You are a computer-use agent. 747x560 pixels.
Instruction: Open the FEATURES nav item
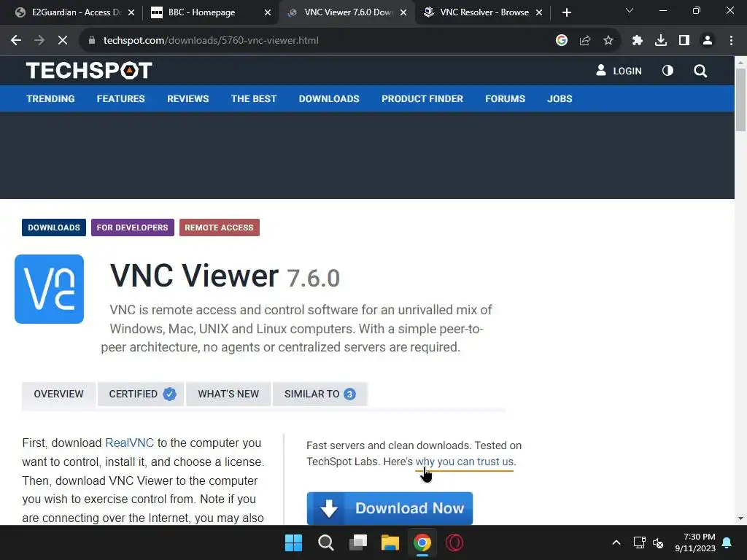pos(120,98)
